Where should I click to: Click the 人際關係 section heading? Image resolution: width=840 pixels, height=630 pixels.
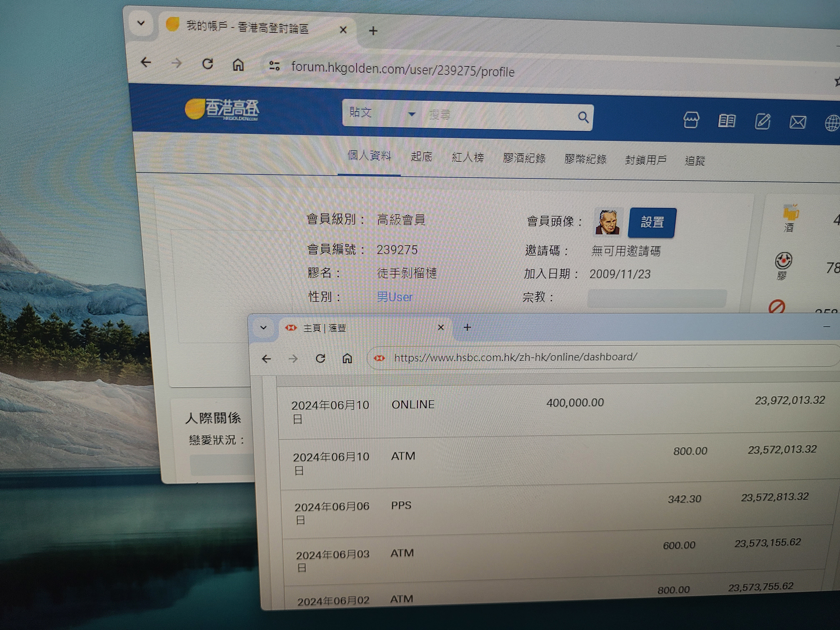[213, 418]
